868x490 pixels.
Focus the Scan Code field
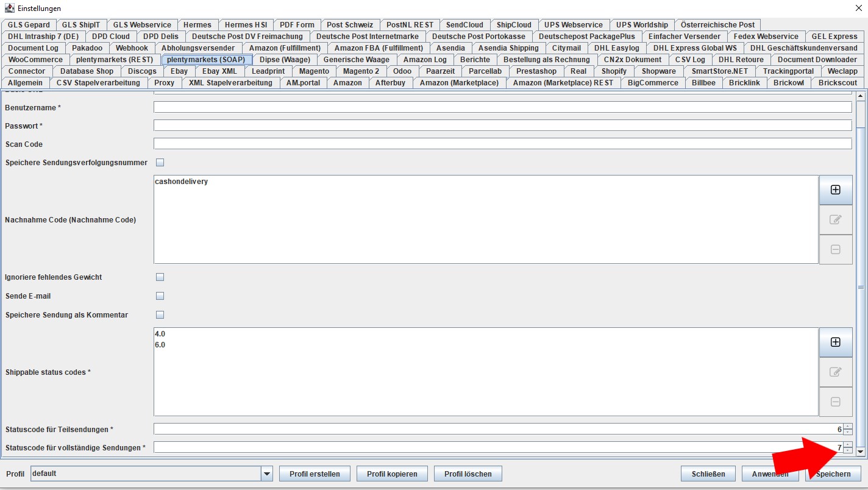[x=503, y=144]
